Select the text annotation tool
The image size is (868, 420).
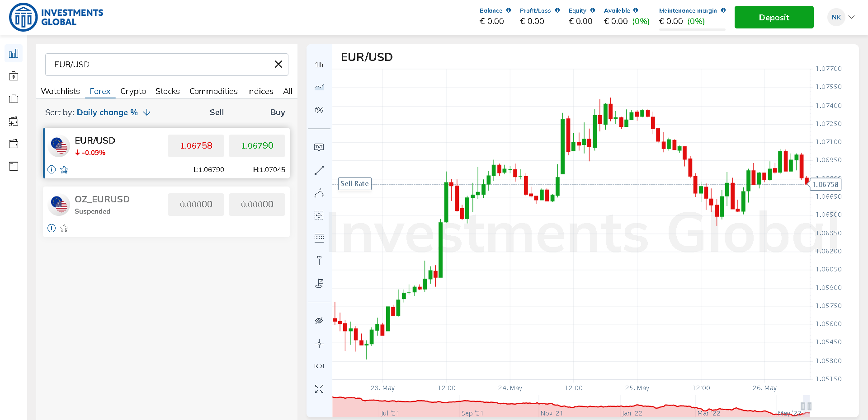pos(319,147)
